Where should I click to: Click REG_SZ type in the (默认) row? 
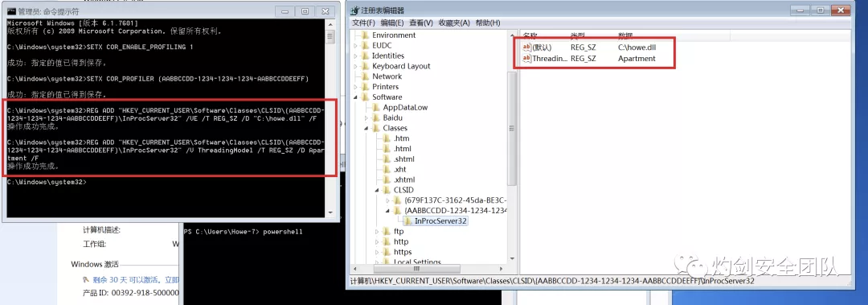pos(583,47)
